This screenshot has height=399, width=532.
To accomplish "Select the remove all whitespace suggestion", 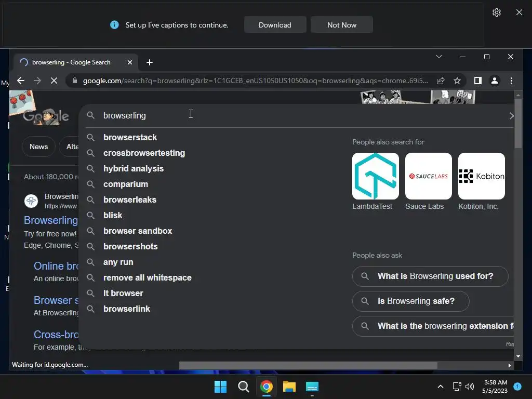I will coord(147,278).
